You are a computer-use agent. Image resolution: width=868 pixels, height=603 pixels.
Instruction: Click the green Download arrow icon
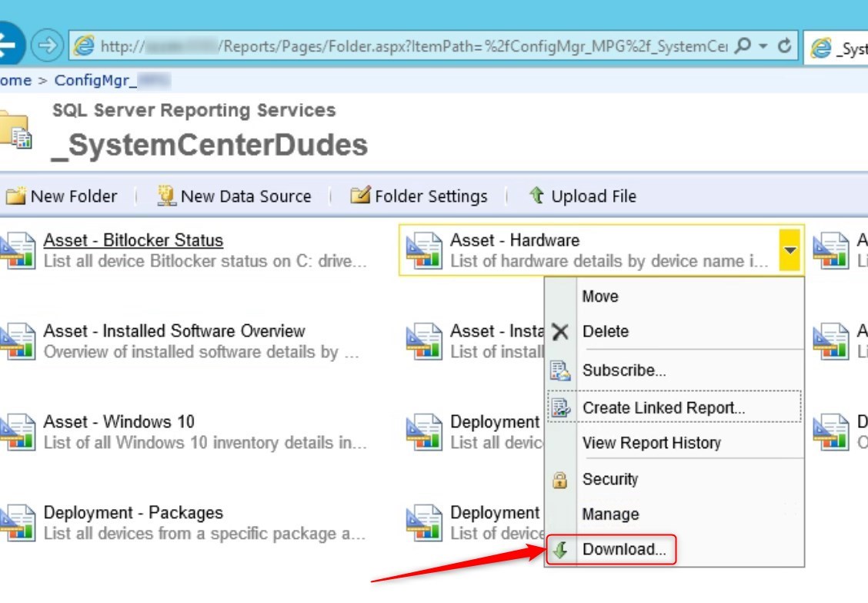click(x=560, y=550)
